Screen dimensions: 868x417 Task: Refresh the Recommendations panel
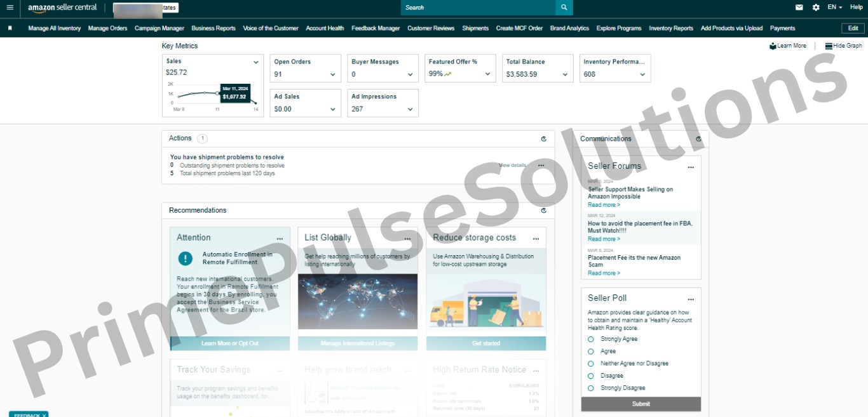pos(543,210)
